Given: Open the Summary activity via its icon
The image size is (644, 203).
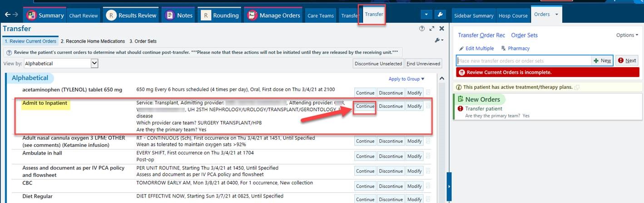Looking at the screenshot, I should tap(31, 15).
